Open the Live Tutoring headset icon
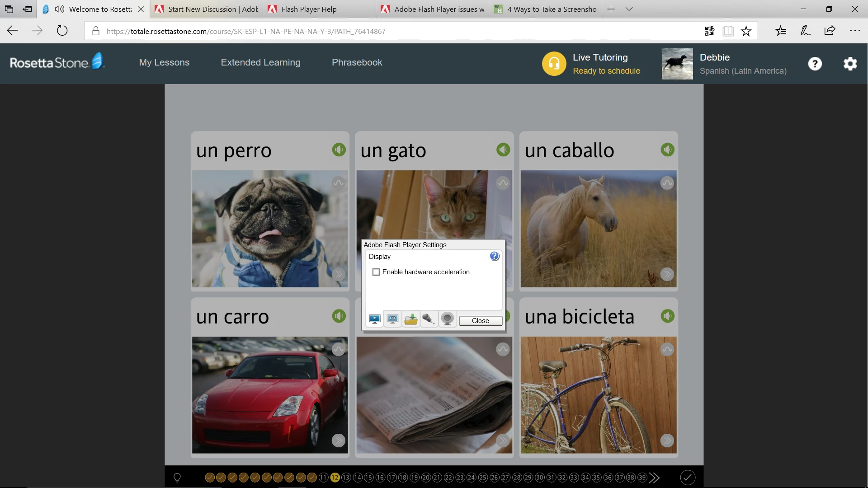The image size is (868, 488). click(554, 64)
